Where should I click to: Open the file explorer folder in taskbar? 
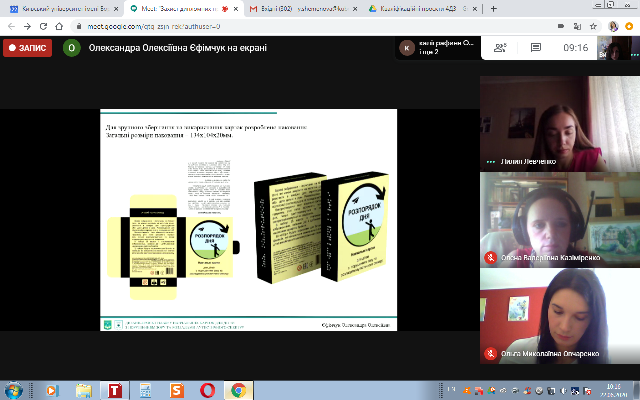84,391
